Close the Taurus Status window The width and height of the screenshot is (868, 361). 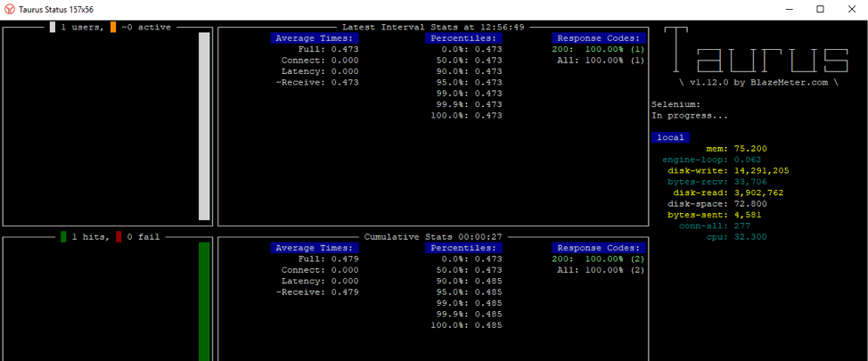coord(851,9)
